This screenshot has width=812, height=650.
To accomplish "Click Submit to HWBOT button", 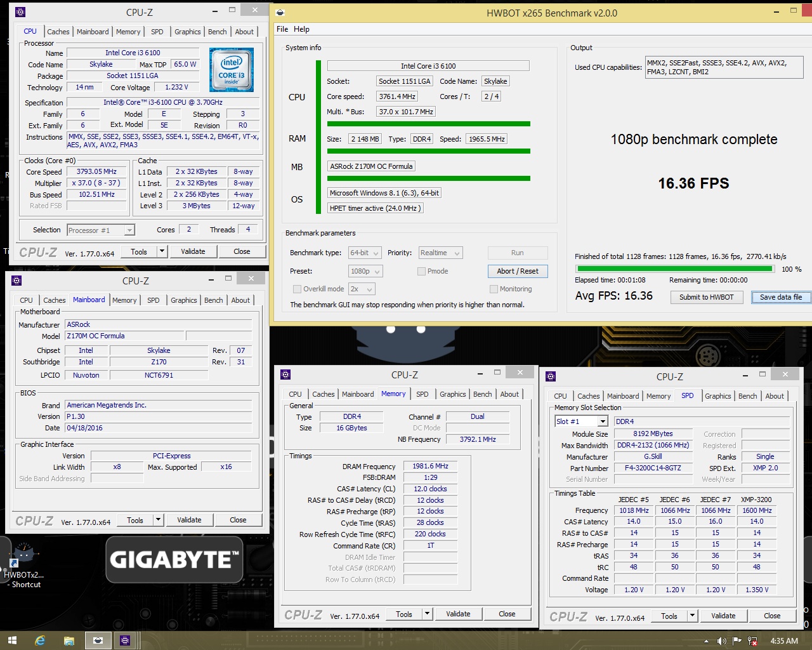I will [x=707, y=297].
